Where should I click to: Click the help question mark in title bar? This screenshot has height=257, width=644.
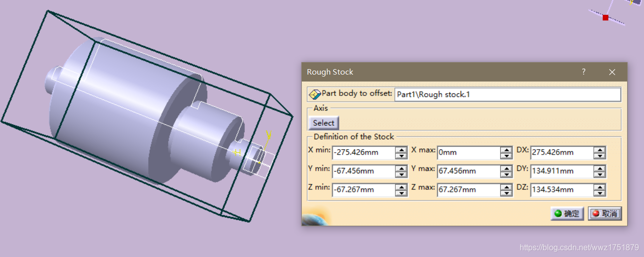tap(584, 72)
